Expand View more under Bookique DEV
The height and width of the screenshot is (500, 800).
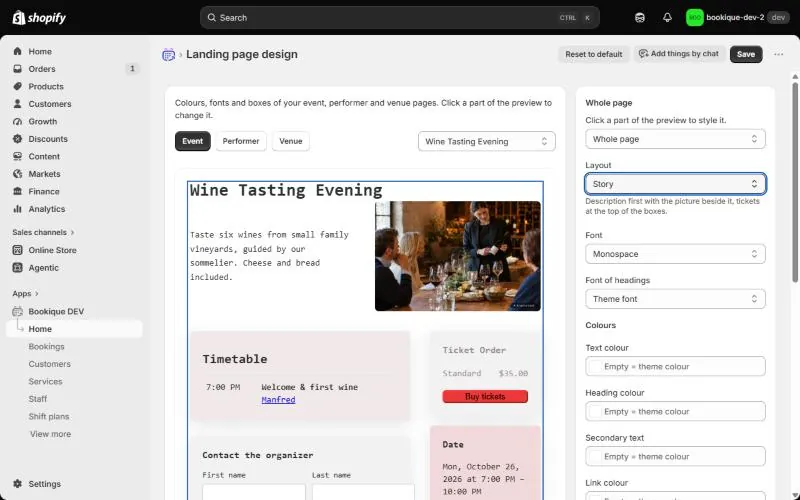tap(50, 434)
